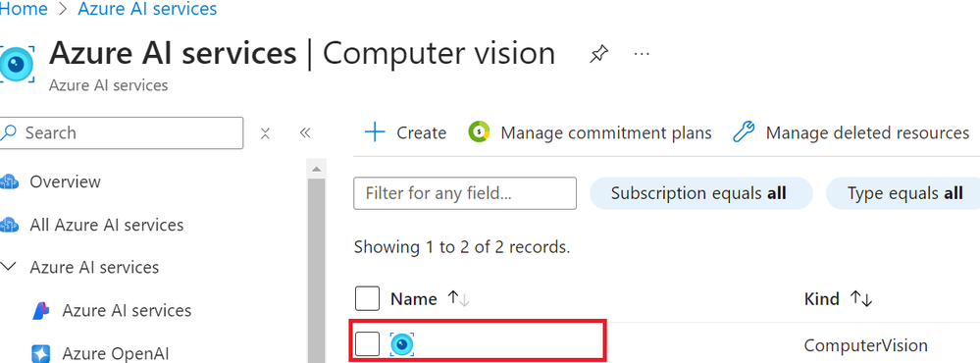
Task: Go to Home breadcrumb link
Action: (24, 9)
